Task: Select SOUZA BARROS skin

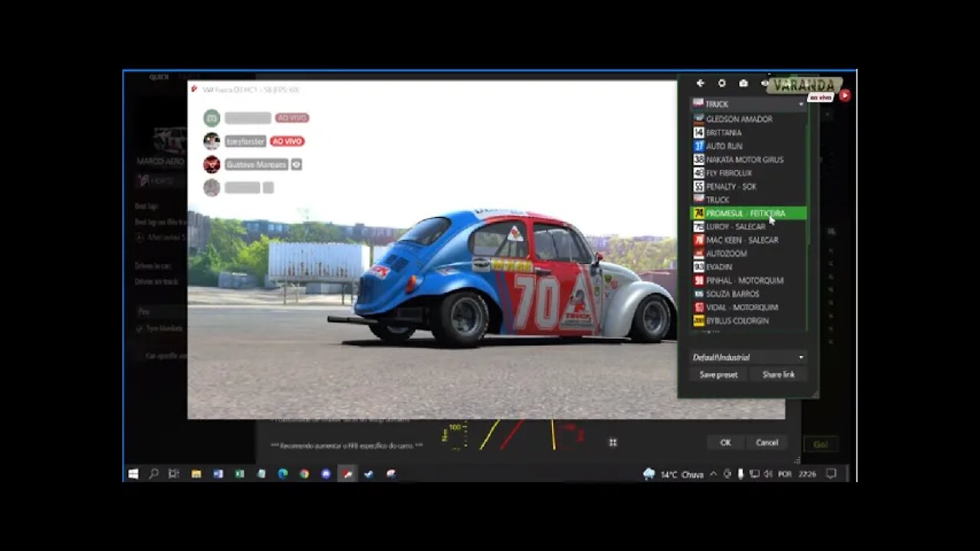Action: [x=749, y=294]
